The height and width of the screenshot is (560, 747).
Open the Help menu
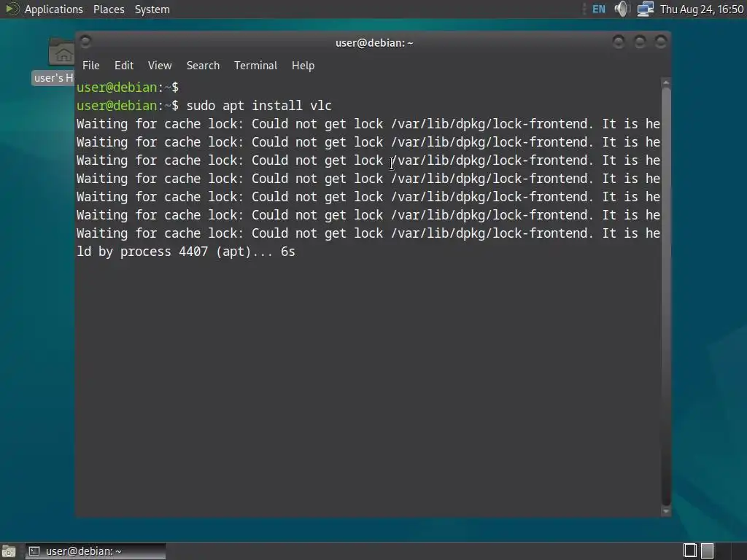303,65
